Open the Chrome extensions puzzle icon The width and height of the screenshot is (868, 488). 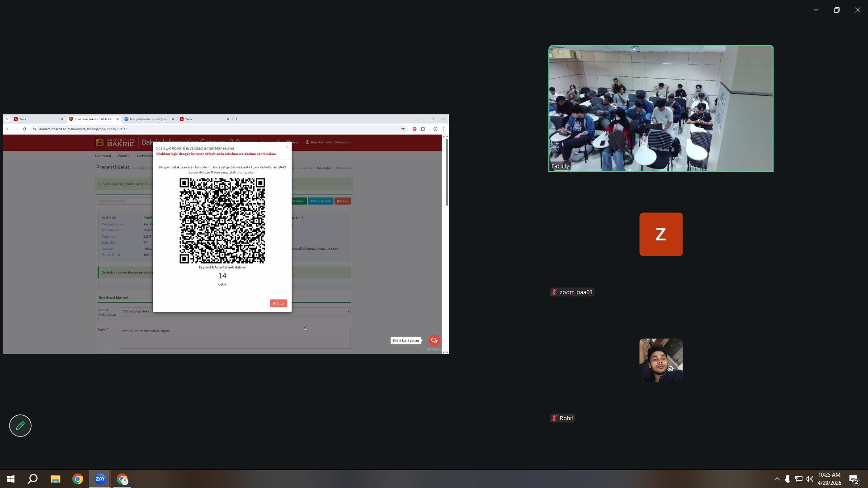pyautogui.click(x=423, y=129)
